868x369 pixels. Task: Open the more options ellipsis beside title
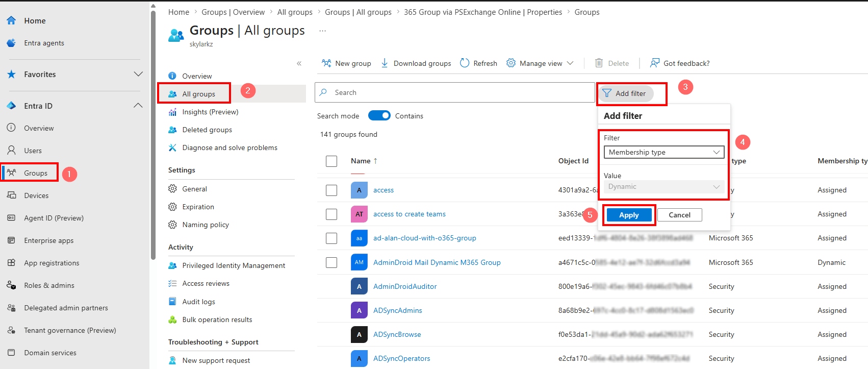(x=322, y=31)
